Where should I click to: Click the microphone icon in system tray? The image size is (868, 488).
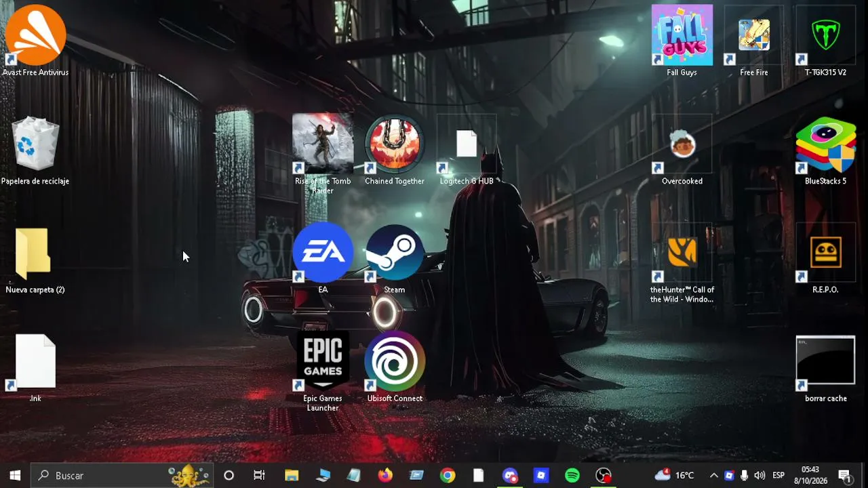pos(745,476)
